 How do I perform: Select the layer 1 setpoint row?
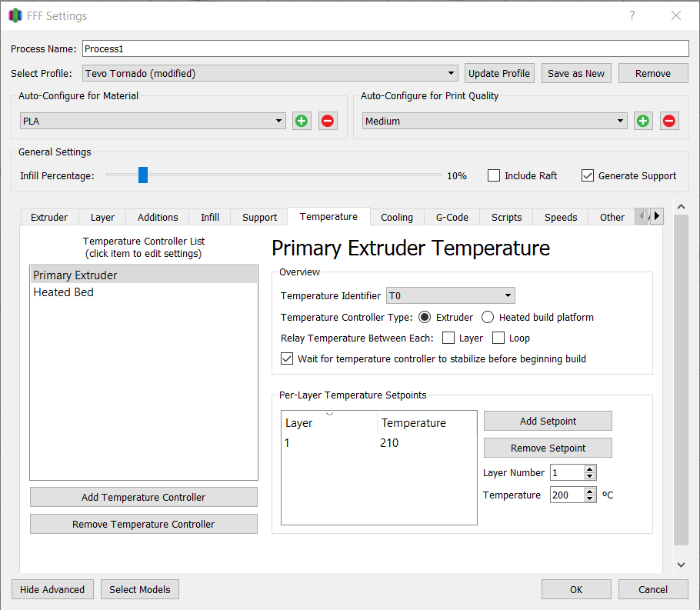click(x=378, y=443)
